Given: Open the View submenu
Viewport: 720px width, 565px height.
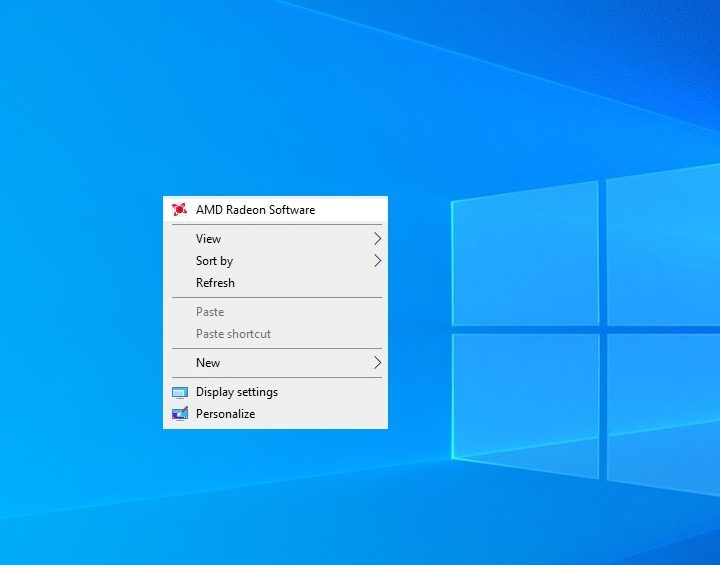Looking at the screenshot, I should (x=275, y=239).
